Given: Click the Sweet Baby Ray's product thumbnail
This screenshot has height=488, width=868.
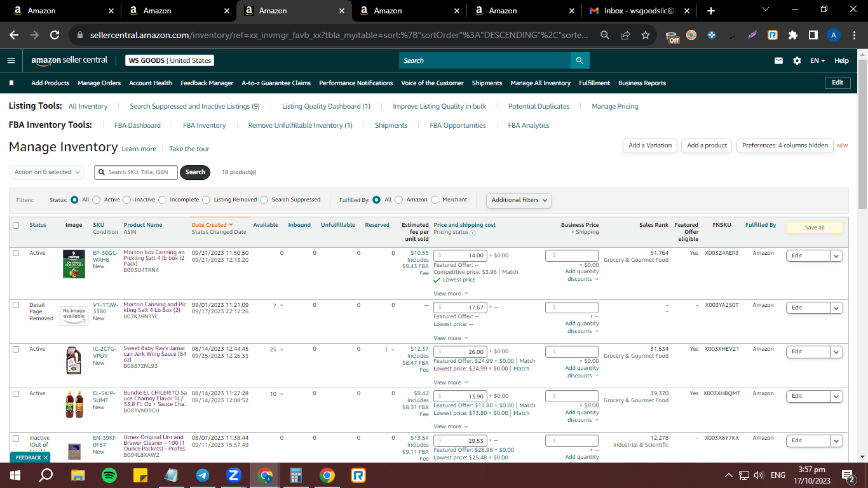Looking at the screenshot, I should (x=74, y=360).
